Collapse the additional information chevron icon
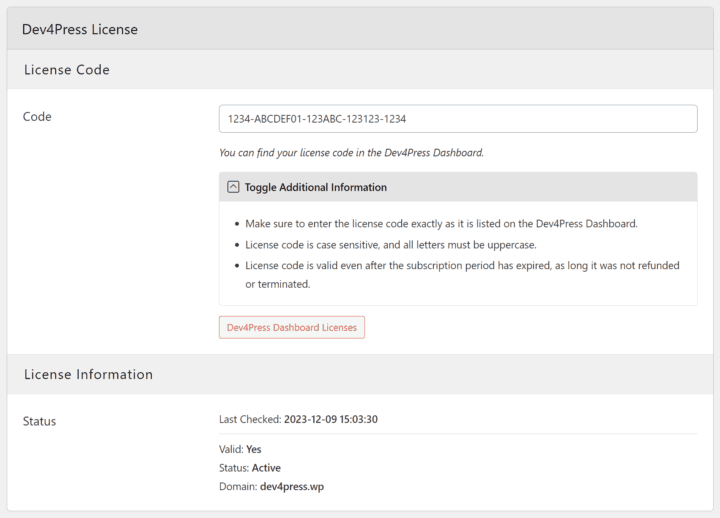The height and width of the screenshot is (518, 720). point(233,187)
